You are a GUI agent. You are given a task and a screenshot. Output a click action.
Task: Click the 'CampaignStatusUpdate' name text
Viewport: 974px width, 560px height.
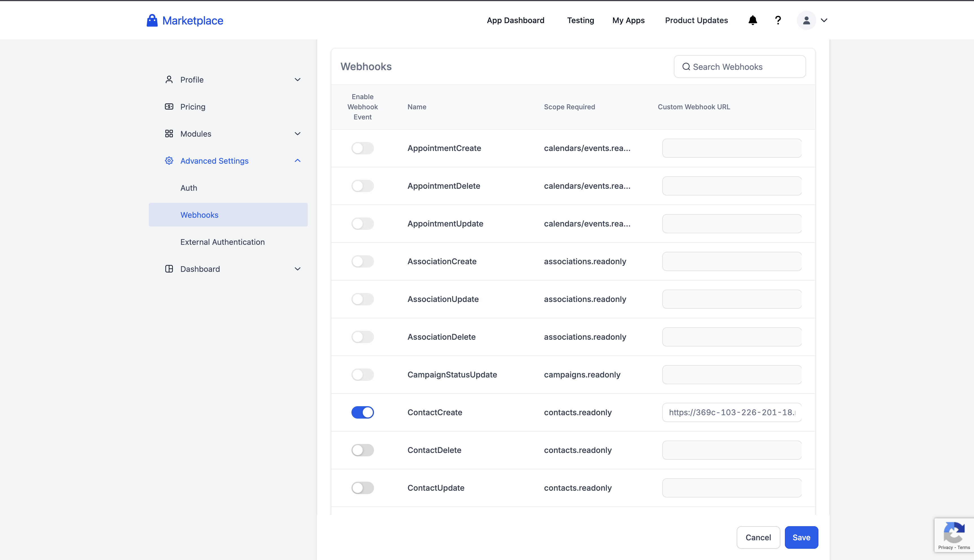pos(452,374)
